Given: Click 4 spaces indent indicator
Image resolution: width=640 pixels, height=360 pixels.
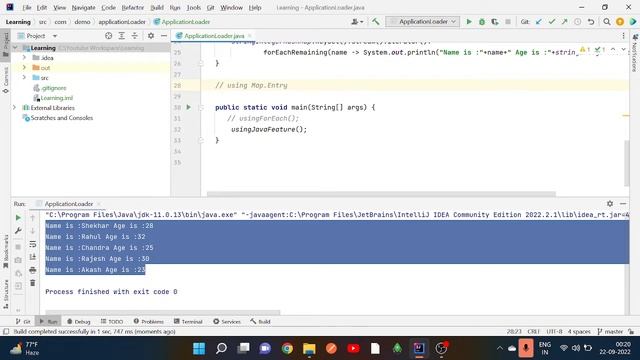Looking at the screenshot, I should tap(579, 331).
